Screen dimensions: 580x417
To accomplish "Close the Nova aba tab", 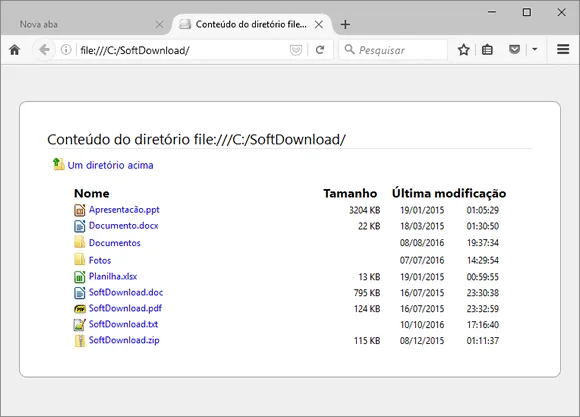I will coord(159,24).
